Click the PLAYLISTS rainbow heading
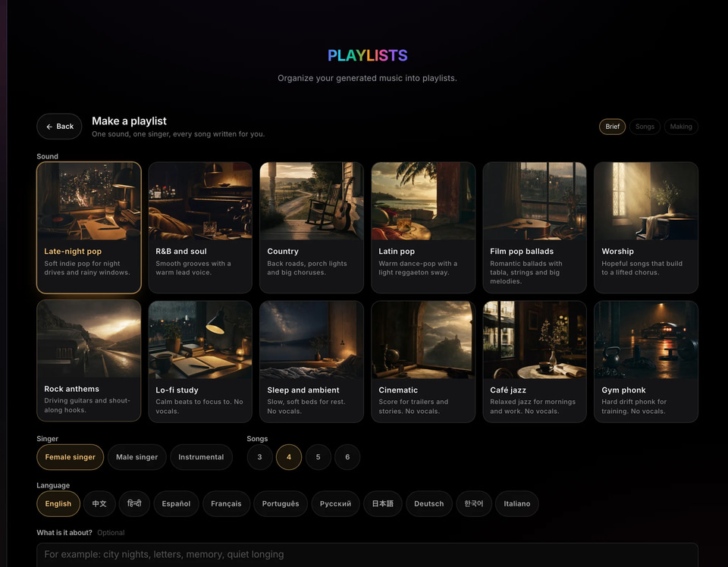The width and height of the screenshot is (728, 567). pos(367,55)
